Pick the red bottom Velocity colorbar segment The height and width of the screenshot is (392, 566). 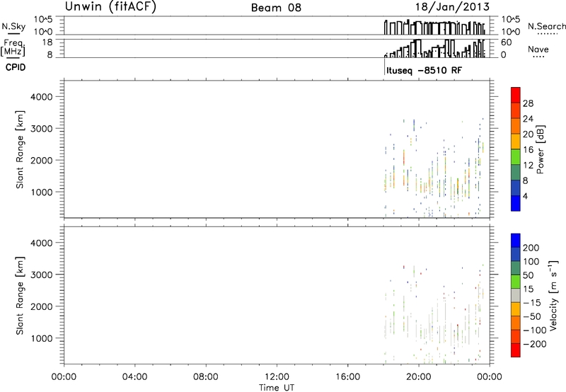(516, 350)
